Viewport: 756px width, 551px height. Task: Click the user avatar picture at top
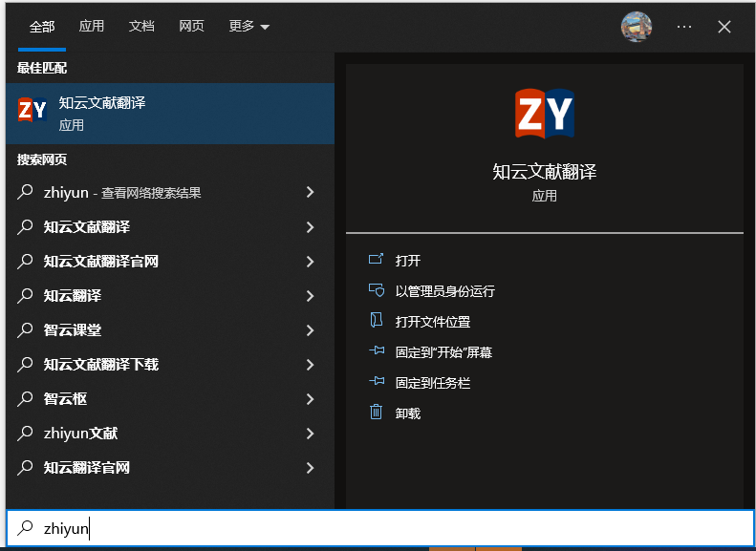pyautogui.click(x=637, y=27)
